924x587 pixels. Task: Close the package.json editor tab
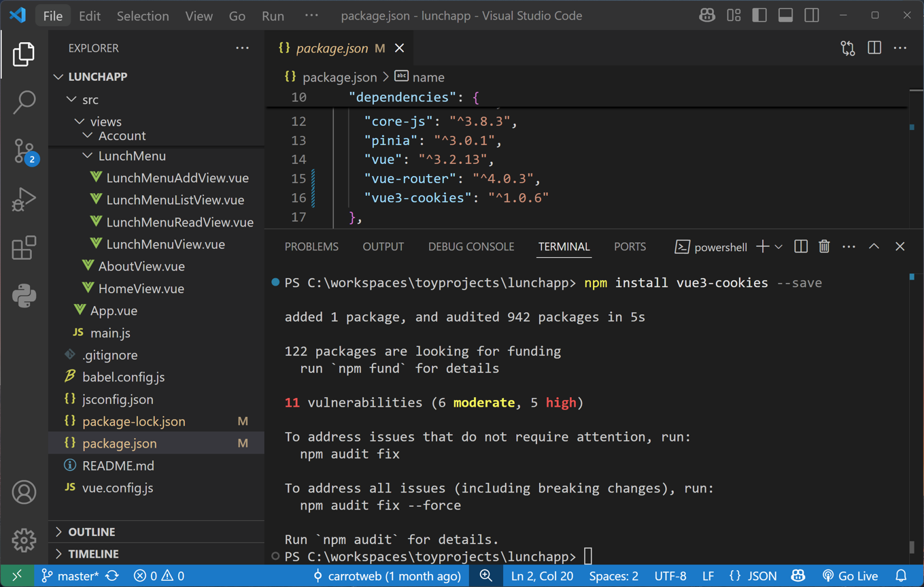pos(400,48)
